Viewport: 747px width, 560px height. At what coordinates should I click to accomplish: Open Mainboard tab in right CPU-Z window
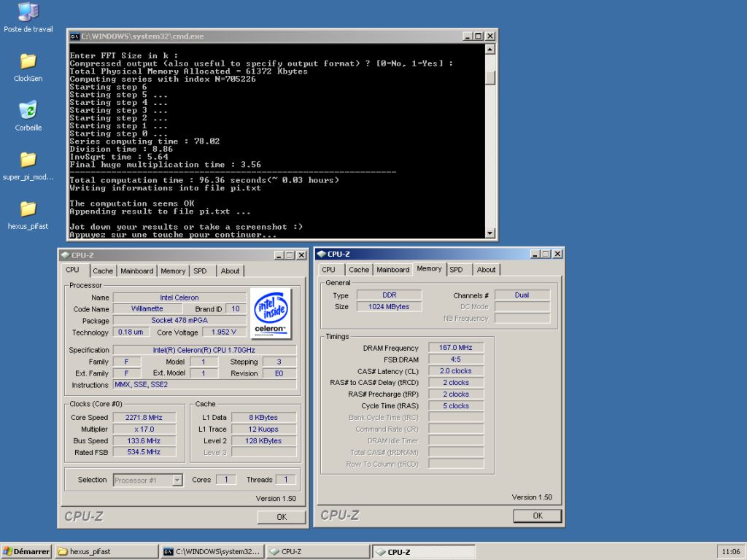[393, 270]
